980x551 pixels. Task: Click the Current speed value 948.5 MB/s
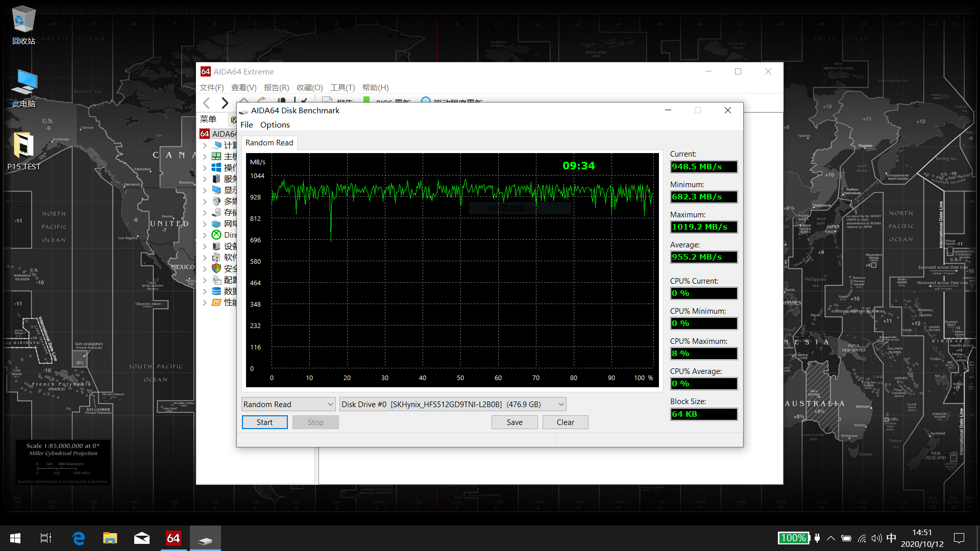pos(704,167)
